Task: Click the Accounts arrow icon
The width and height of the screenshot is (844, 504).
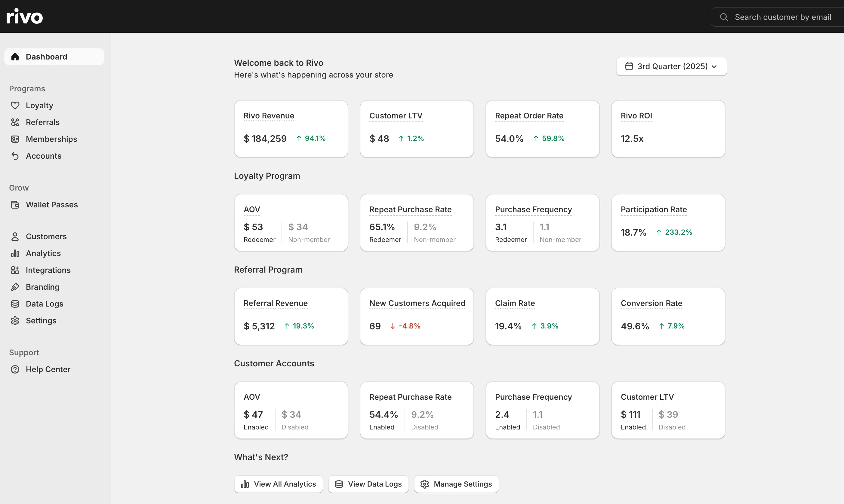Action: (15, 156)
